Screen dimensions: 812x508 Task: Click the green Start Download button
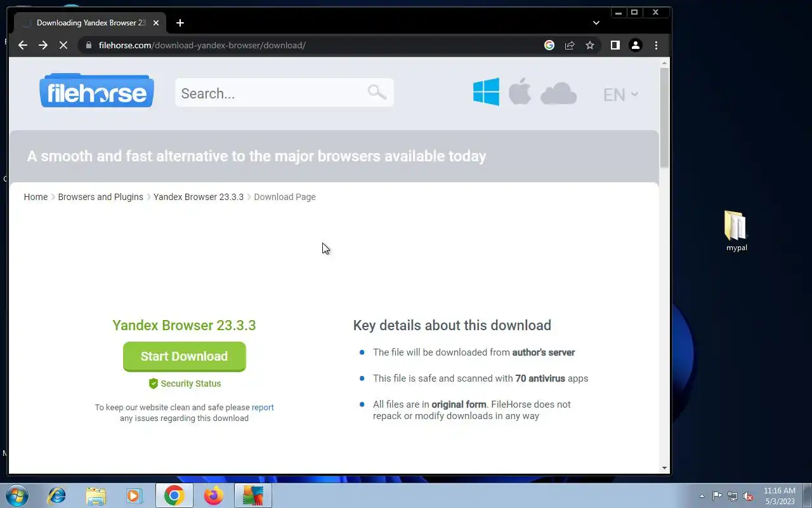point(184,356)
